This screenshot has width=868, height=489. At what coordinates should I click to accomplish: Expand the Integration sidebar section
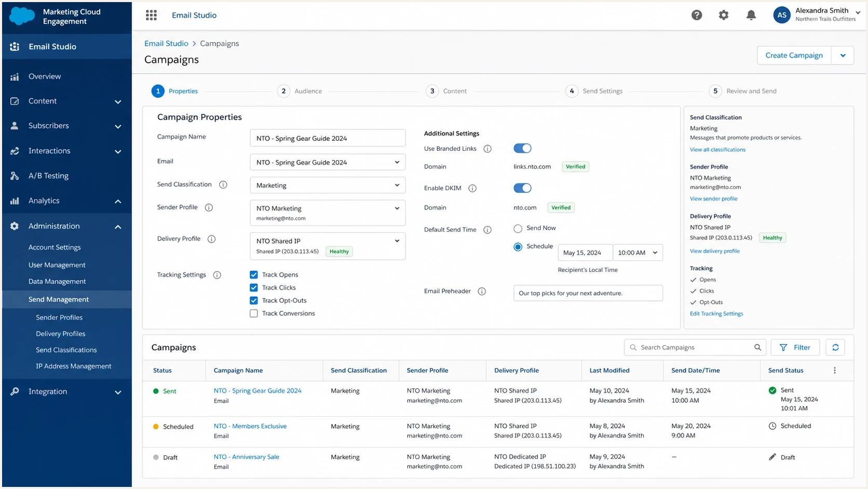click(118, 392)
